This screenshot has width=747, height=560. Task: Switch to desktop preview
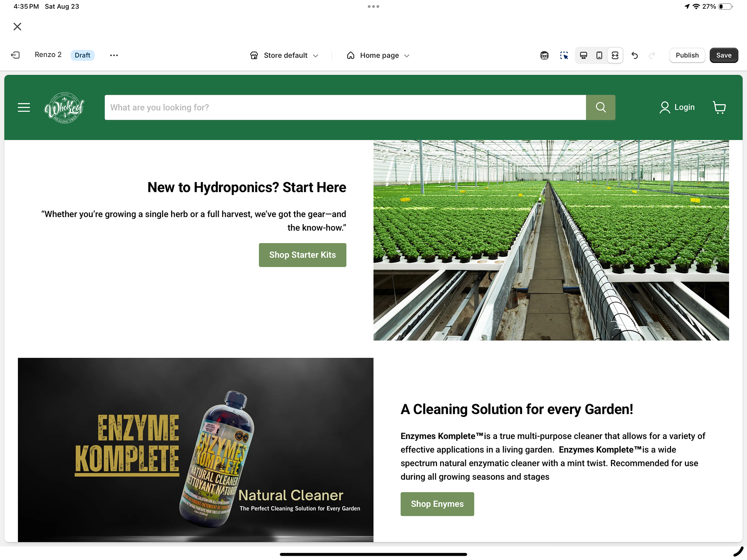coord(584,55)
